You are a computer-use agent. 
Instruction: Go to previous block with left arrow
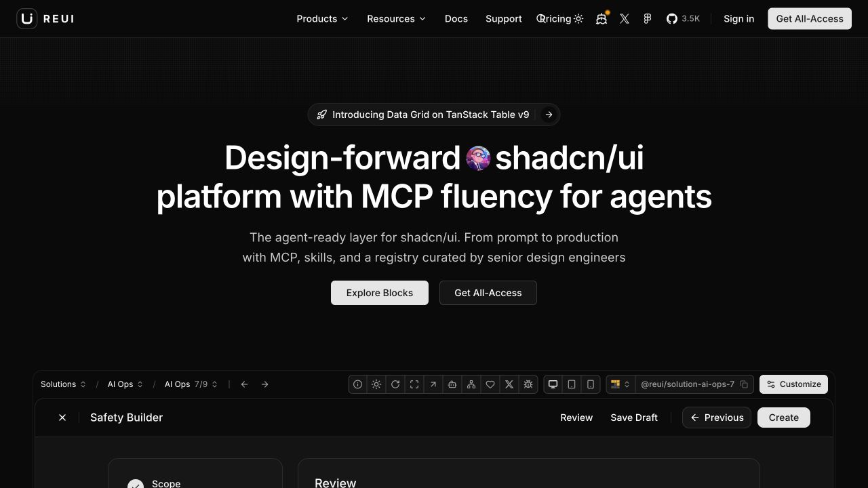pos(245,384)
